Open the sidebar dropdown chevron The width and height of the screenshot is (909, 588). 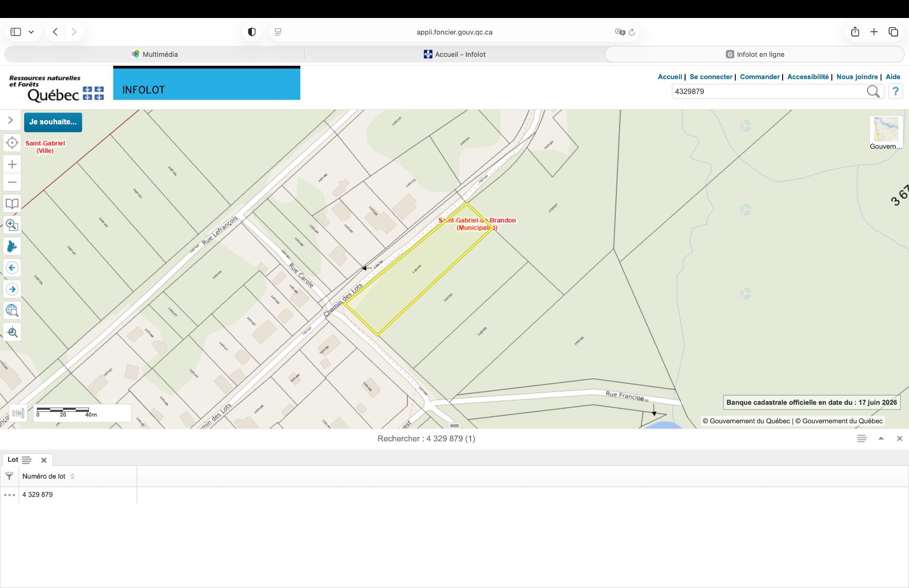[x=31, y=32]
